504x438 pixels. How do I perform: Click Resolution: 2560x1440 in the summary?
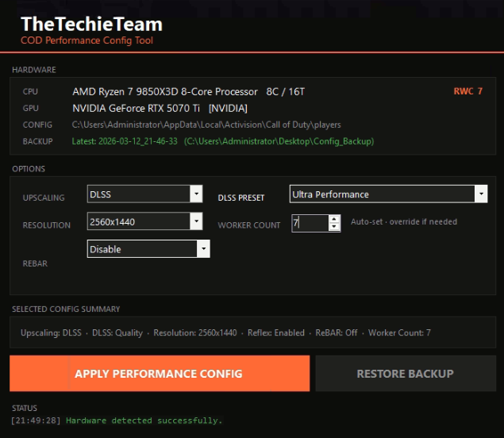click(195, 332)
